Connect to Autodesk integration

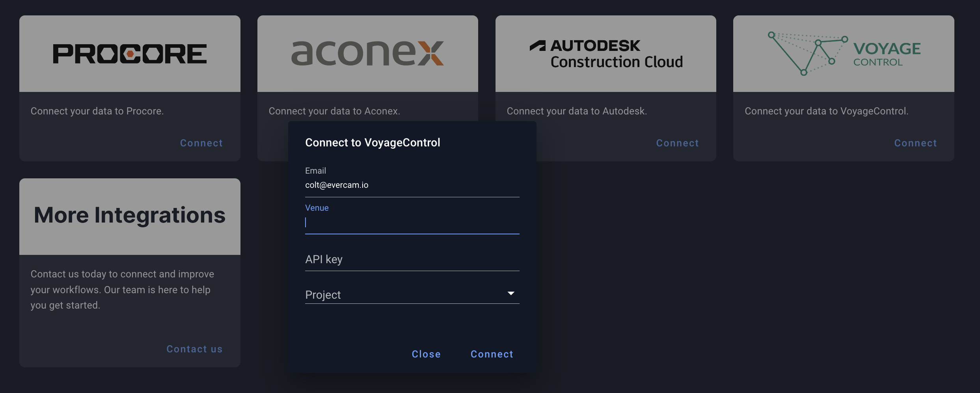pos(677,143)
